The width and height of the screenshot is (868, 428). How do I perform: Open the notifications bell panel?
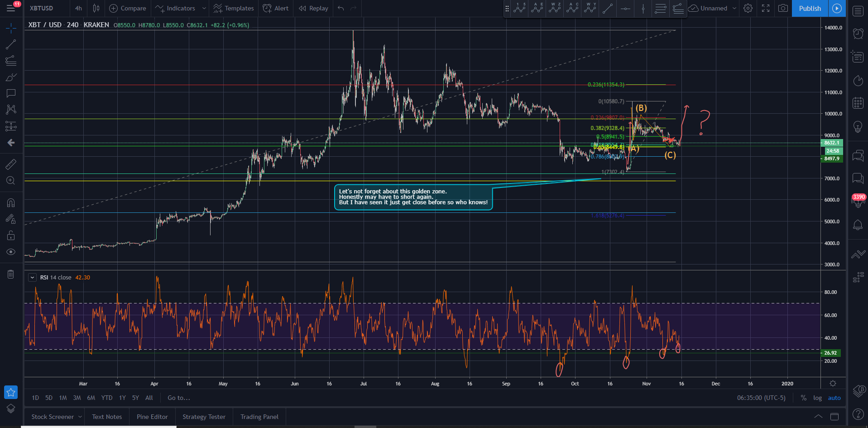[x=858, y=225]
